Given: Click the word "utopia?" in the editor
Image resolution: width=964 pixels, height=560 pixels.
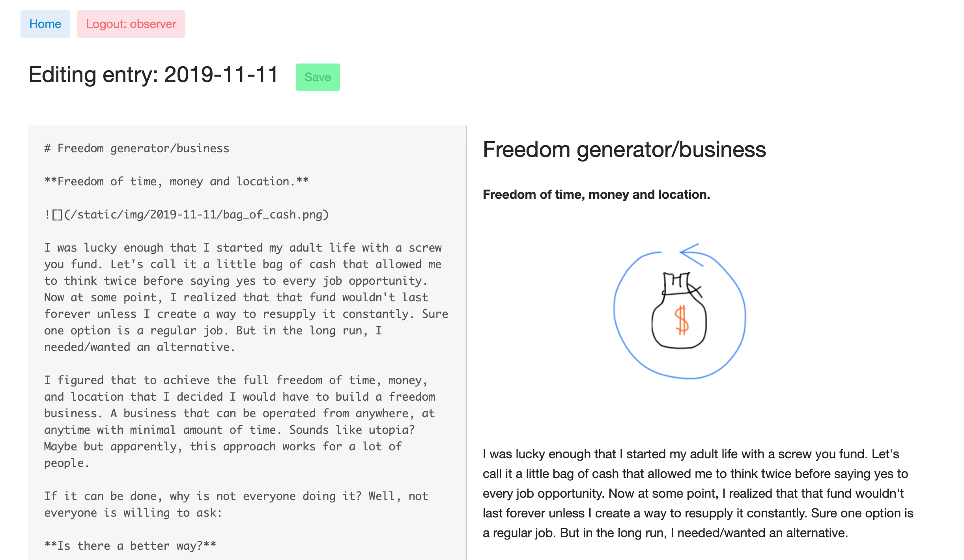Looking at the screenshot, I should [391, 430].
